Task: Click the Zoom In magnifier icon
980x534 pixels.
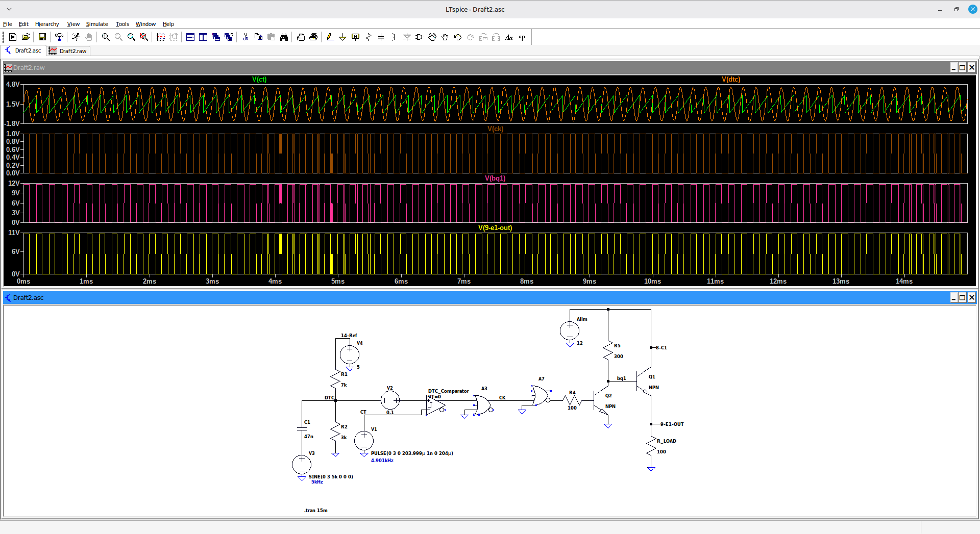Action: 106,37
